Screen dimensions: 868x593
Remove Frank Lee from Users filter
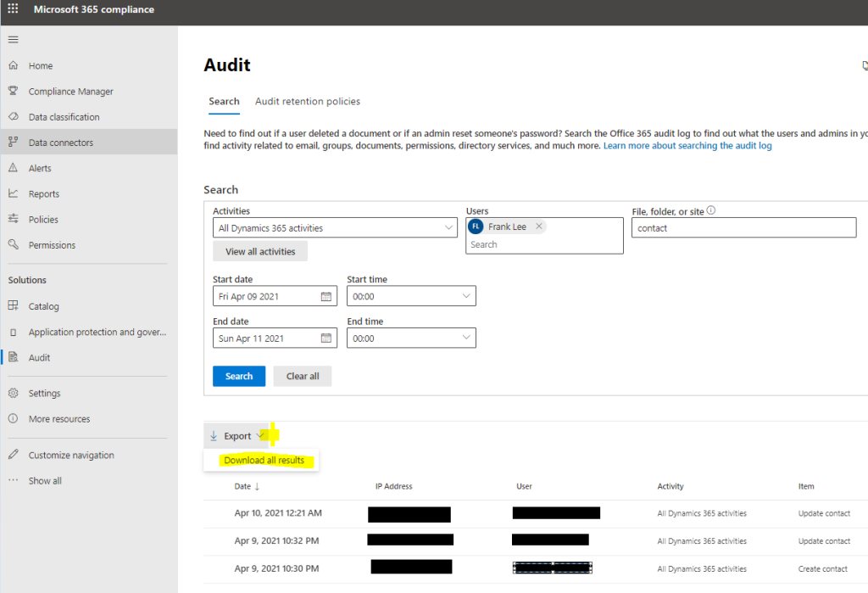click(x=539, y=227)
